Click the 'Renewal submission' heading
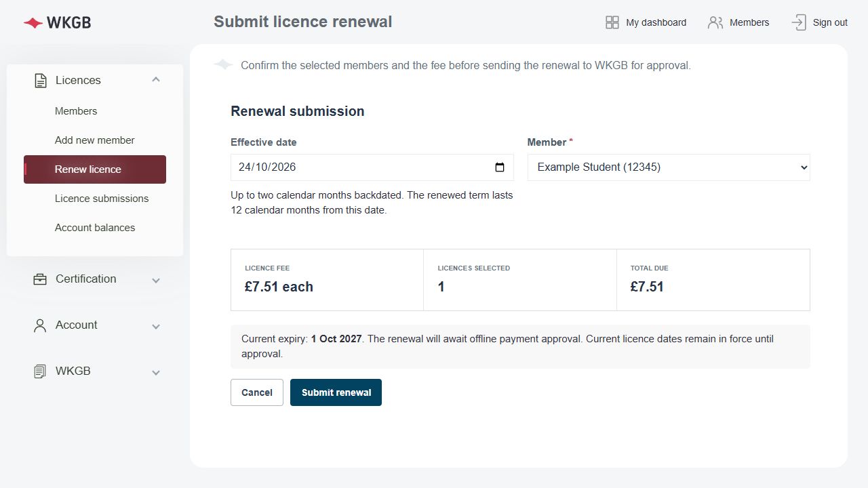The width and height of the screenshot is (868, 488). point(298,111)
